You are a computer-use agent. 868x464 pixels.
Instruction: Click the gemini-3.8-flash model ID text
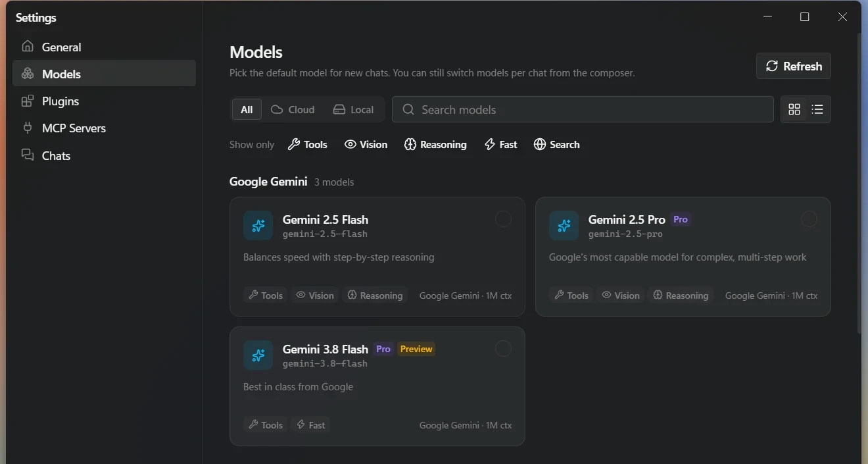(325, 363)
